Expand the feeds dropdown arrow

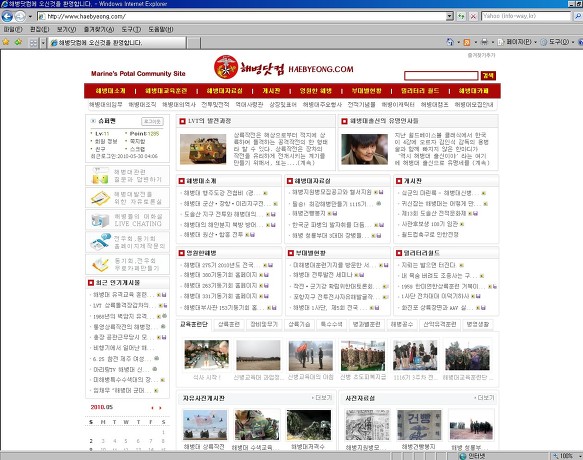click(x=475, y=42)
